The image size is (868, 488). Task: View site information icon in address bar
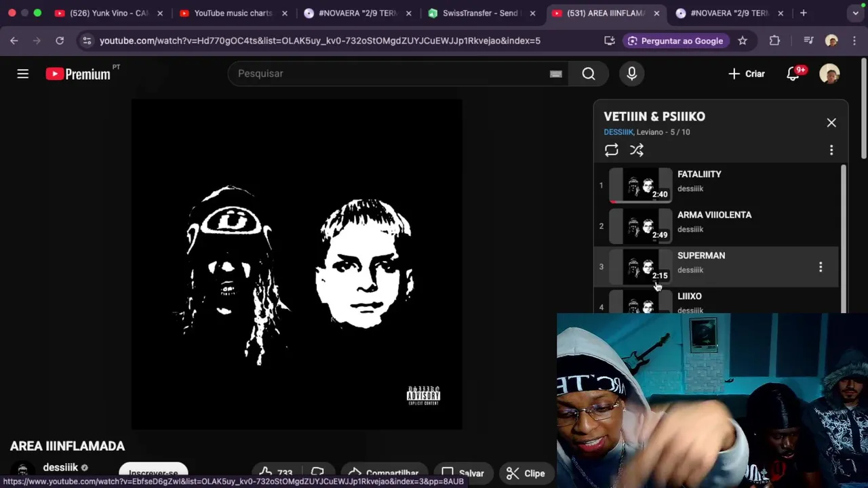[86, 41]
